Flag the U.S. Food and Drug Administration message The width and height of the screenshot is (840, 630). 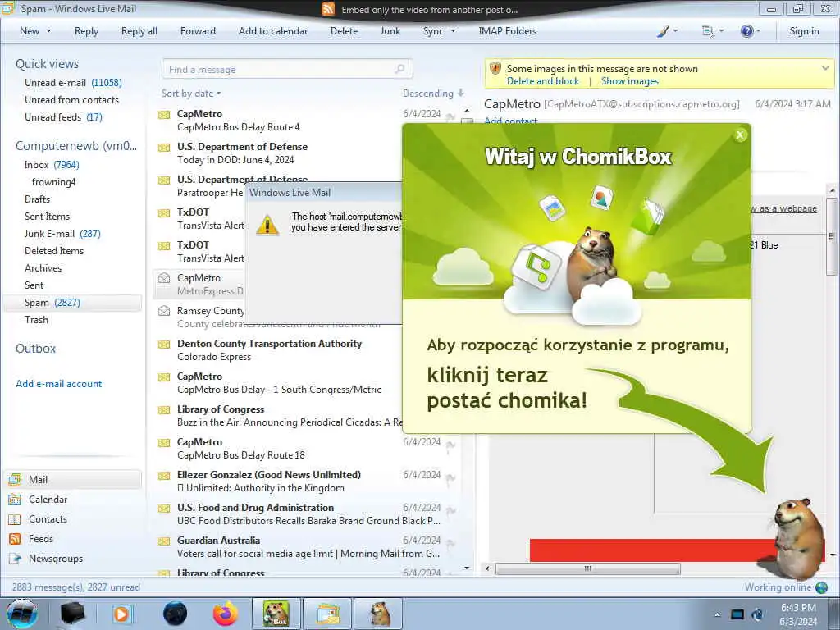(450, 510)
